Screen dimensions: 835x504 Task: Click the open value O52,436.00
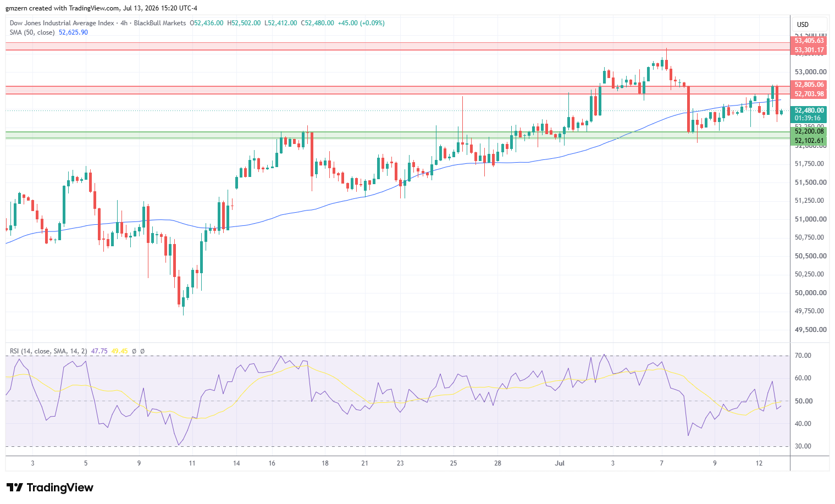tap(207, 23)
